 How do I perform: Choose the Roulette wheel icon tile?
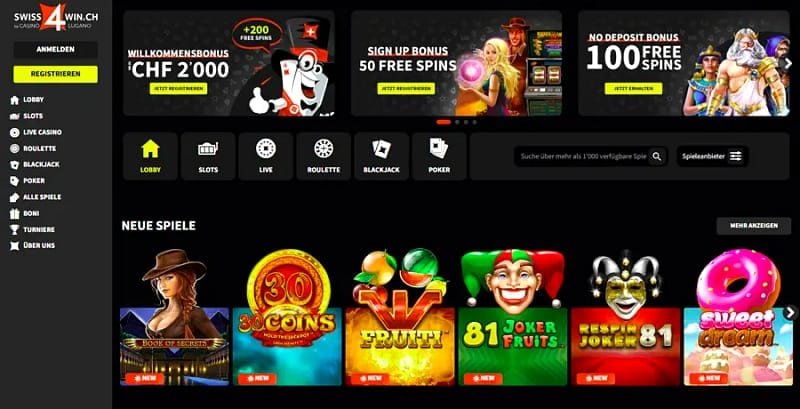323,156
